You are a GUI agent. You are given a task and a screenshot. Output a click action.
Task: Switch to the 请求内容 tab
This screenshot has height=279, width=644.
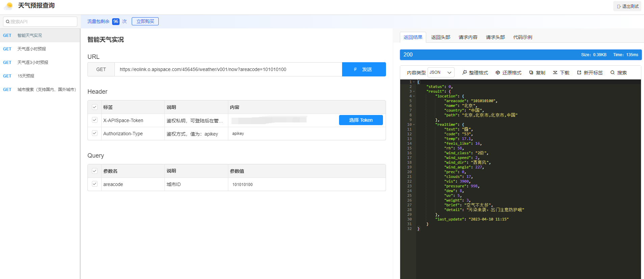pos(468,37)
